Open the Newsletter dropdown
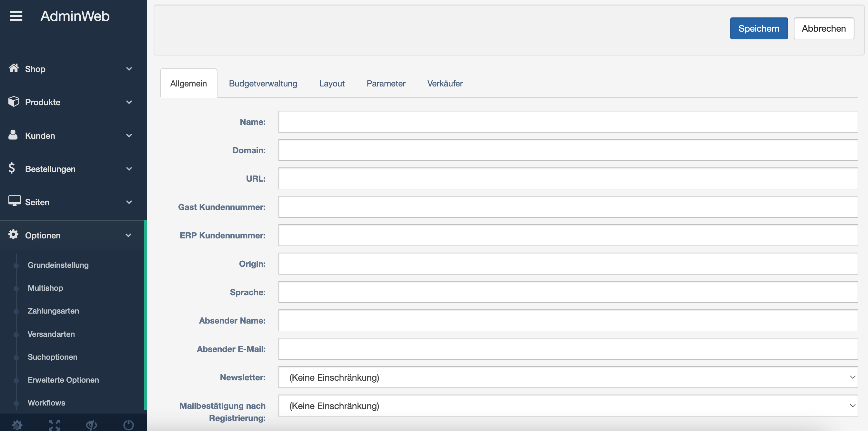Image resolution: width=868 pixels, height=431 pixels. pyautogui.click(x=568, y=377)
